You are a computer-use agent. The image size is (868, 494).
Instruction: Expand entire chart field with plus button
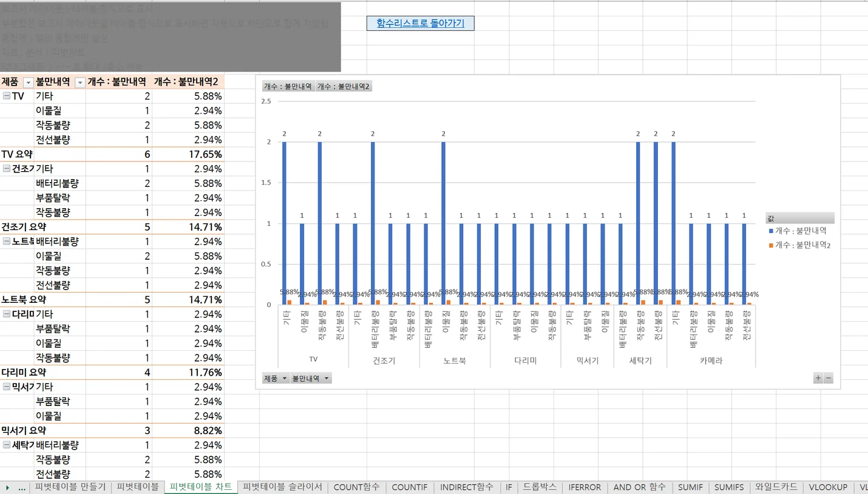click(x=818, y=378)
